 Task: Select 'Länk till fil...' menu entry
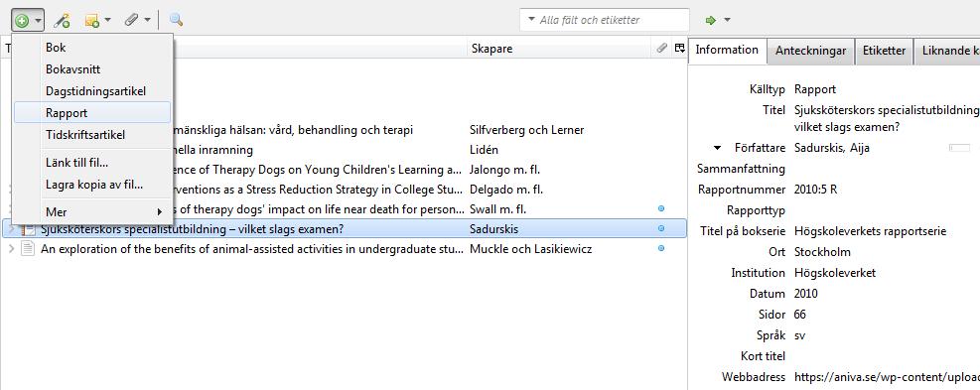coord(92,163)
